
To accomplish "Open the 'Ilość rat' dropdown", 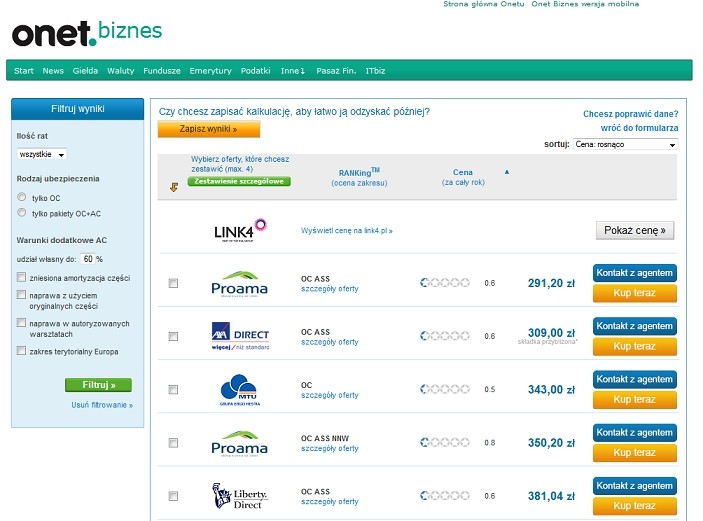I will click(x=42, y=155).
